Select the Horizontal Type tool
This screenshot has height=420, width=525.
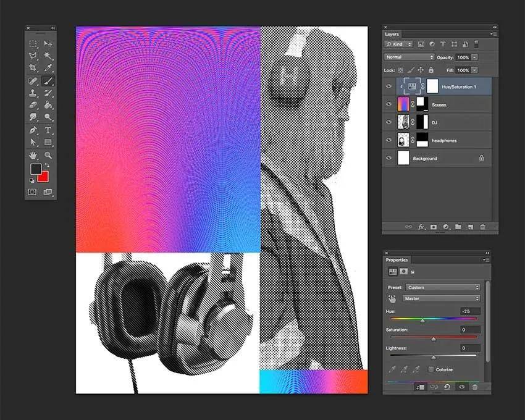click(48, 130)
